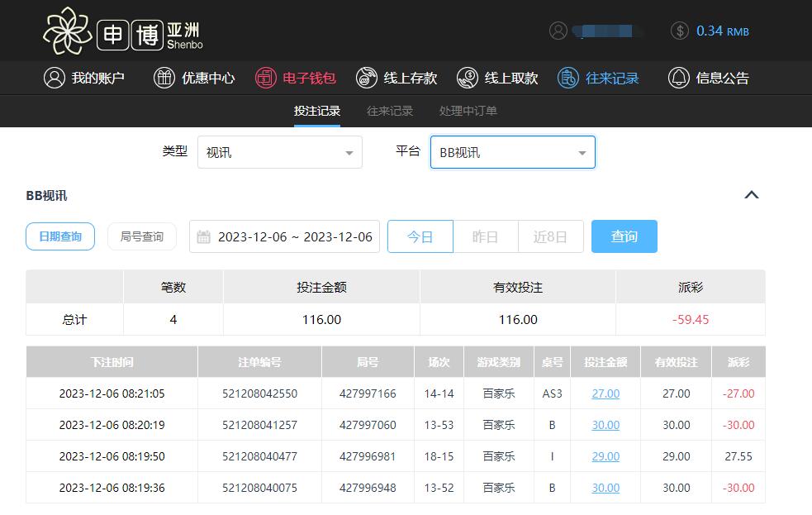Select 昨日 date range
Screen dimensions: 812x515
click(485, 236)
